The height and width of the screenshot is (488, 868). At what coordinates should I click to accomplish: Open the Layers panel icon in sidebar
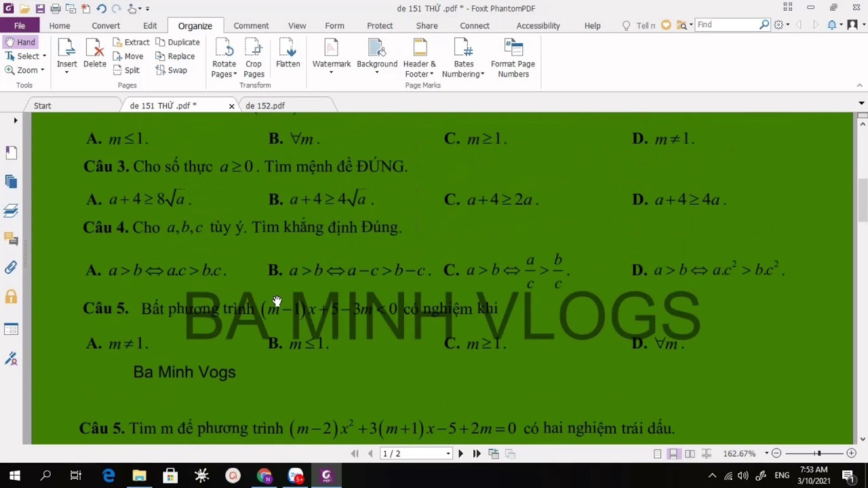(11, 210)
